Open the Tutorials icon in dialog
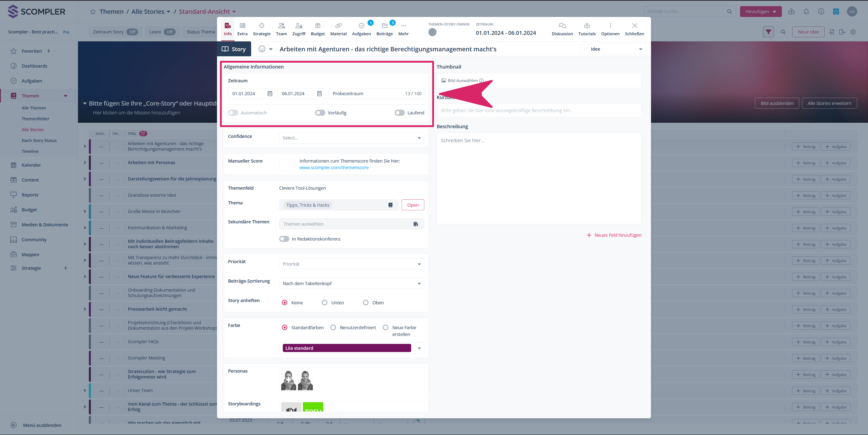This screenshot has width=868, height=435. coord(587,26)
